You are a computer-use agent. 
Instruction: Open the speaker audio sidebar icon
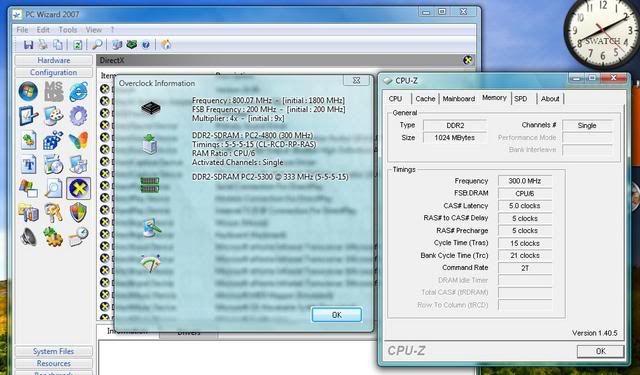(x=28, y=237)
